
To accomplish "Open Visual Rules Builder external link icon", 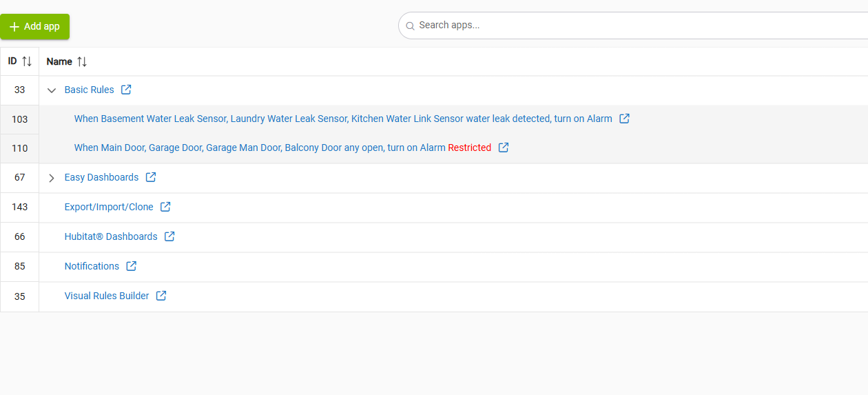I will 161,296.
